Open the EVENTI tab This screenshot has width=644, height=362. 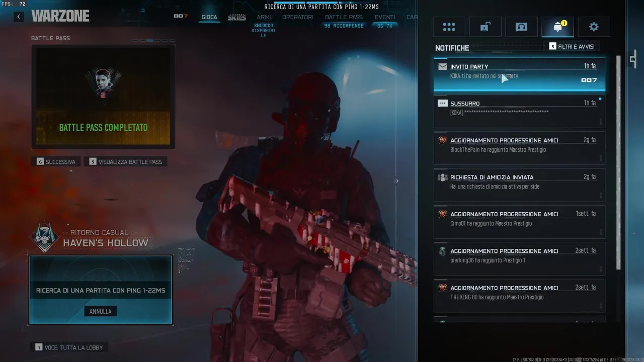point(384,17)
